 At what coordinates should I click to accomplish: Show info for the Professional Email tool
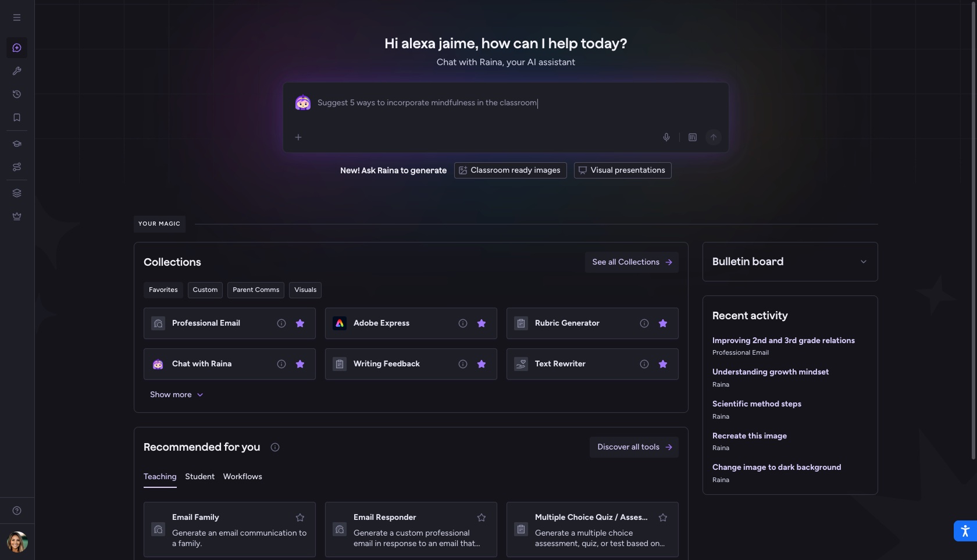[281, 323]
